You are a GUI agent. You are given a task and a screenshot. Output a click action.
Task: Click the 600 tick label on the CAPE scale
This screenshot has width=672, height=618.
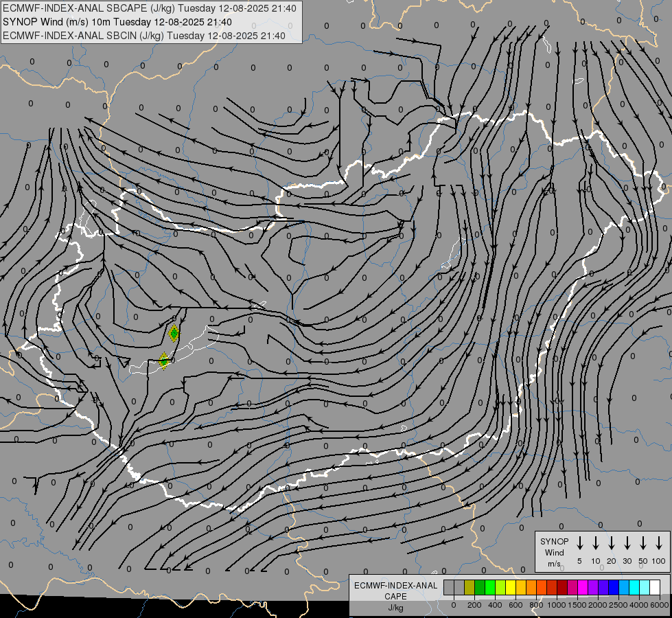[515, 605]
